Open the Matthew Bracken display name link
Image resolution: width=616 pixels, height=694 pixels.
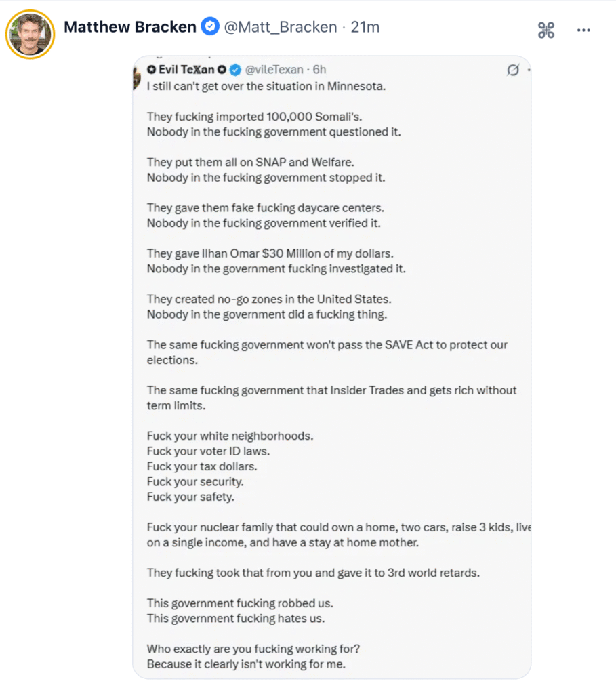(129, 27)
